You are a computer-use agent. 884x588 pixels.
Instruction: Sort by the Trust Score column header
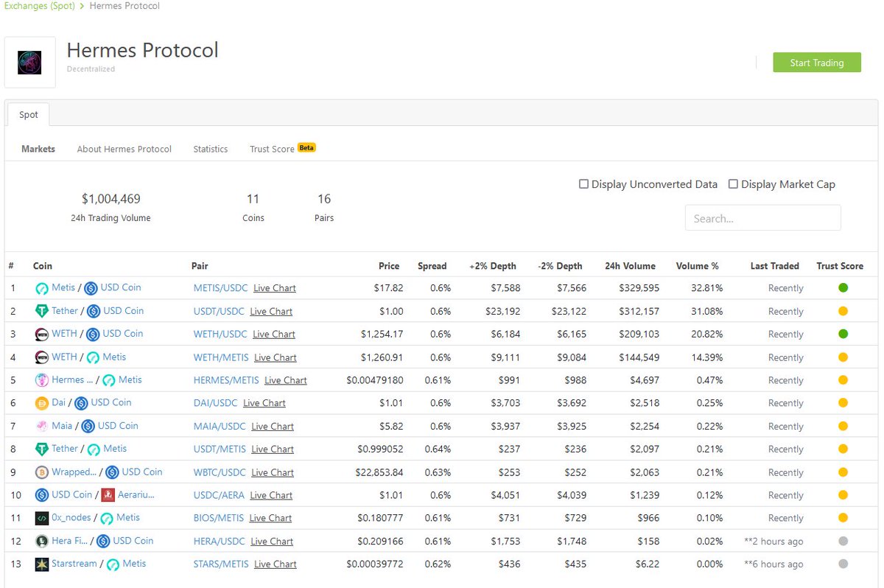pos(840,266)
